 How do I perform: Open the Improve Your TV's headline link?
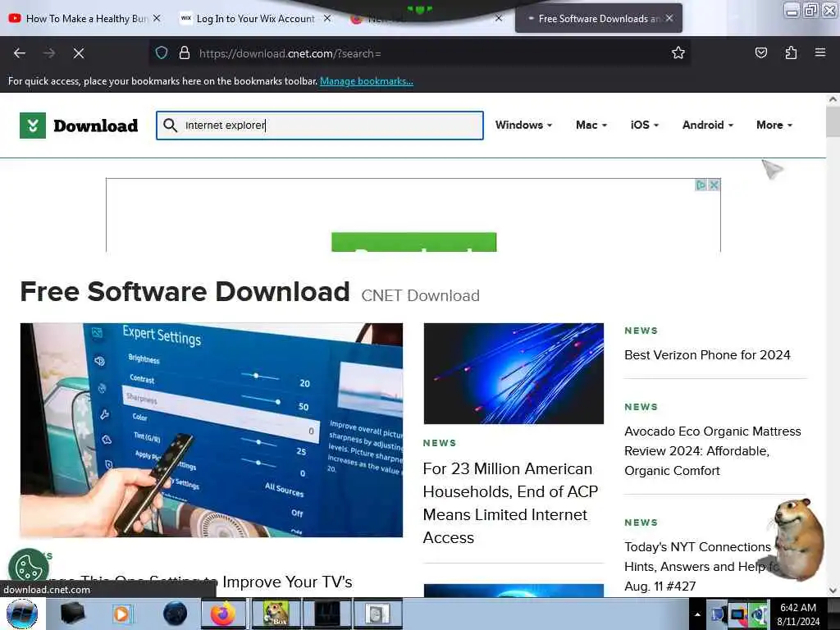click(199, 582)
